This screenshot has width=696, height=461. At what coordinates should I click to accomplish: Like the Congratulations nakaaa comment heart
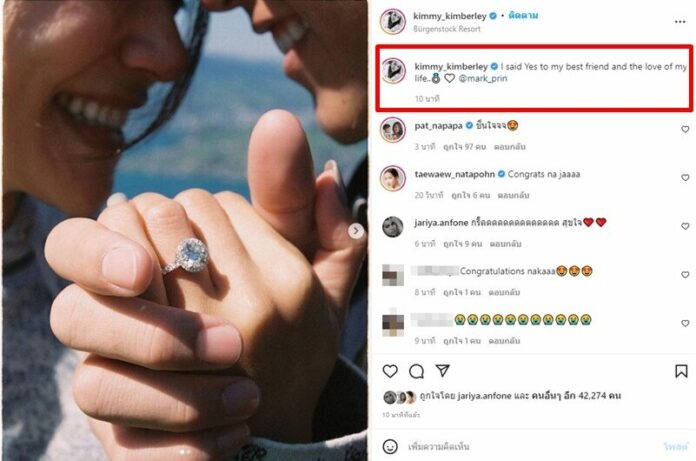coord(685,275)
